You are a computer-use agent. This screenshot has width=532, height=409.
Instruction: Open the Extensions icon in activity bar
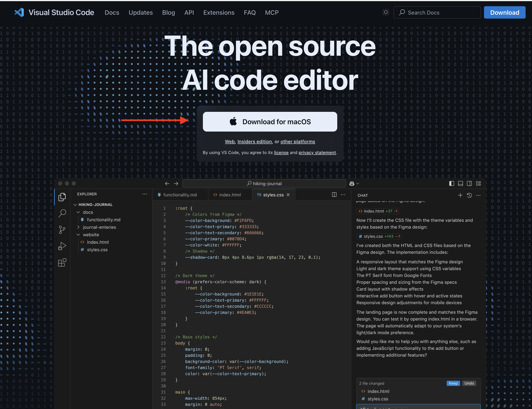pos(62,262)
